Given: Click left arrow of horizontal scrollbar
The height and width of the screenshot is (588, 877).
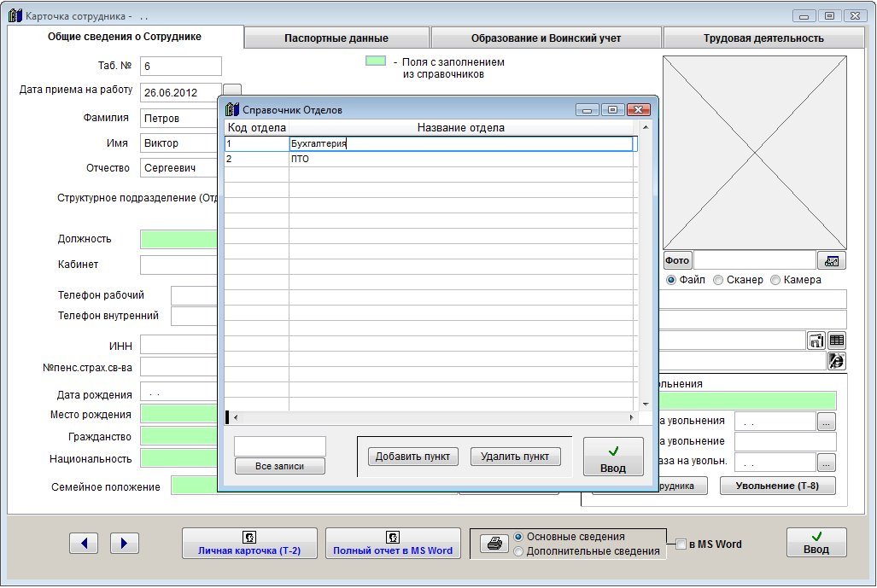Looking at the screenshot, I should (x=236, y=417).
